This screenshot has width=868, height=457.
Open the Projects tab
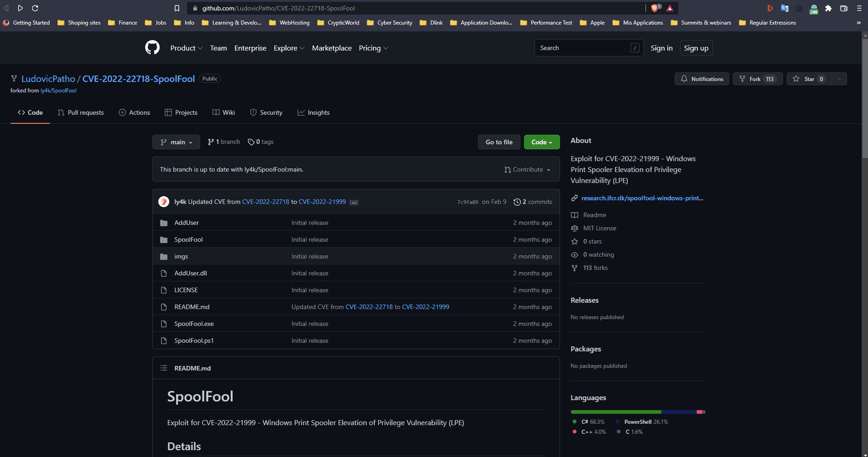181,112
